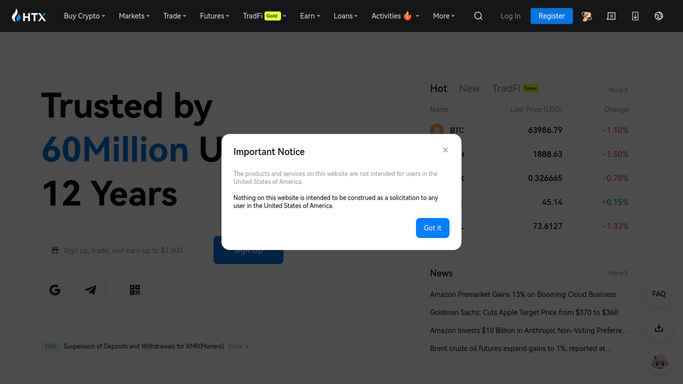Switch to the New market tab
Screen dimensions: 683x384
469,88
